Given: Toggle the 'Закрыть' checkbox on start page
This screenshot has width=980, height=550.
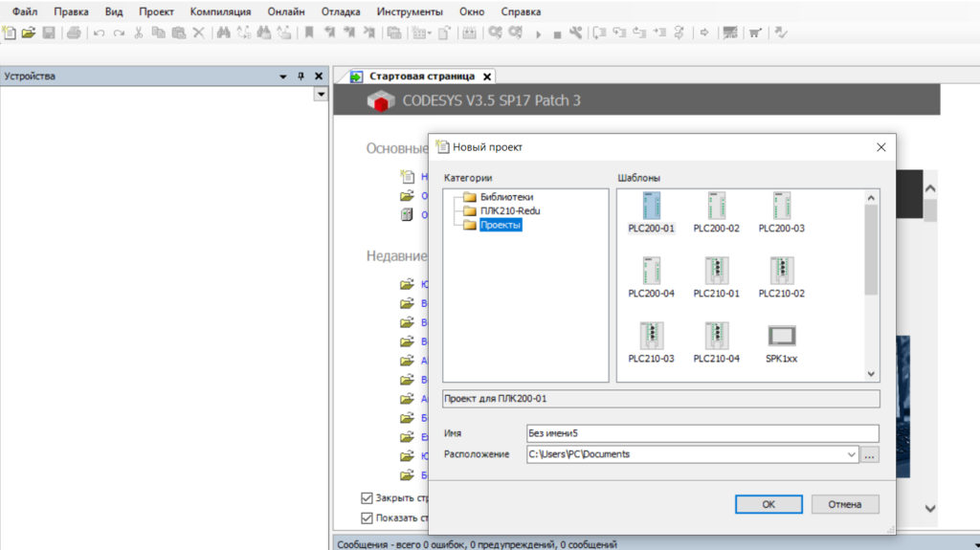Looking at the screenshot, I should click(x=367, y=497).
